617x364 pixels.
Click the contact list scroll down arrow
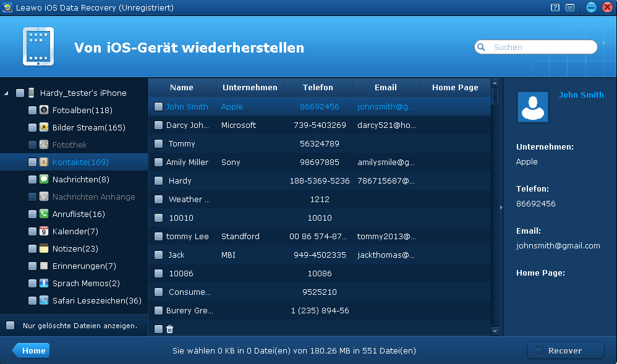495,331
